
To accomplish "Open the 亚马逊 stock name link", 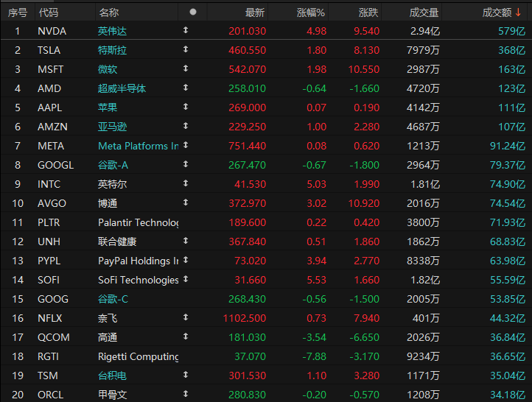I will [112, 127].
